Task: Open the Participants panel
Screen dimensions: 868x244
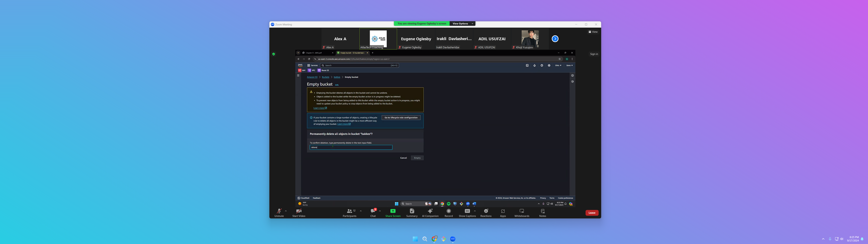Action: pyautogui.click(x=349, y=212)
